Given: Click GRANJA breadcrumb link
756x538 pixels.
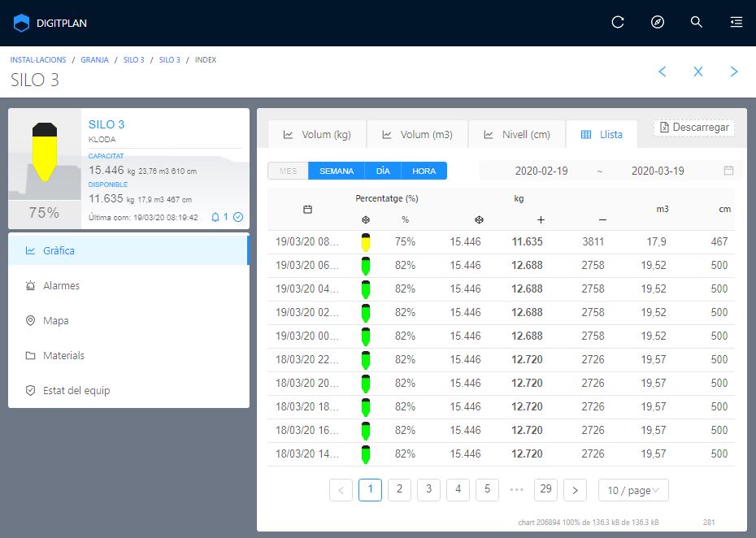Looking at the screenshot, I should click(94, 60).
